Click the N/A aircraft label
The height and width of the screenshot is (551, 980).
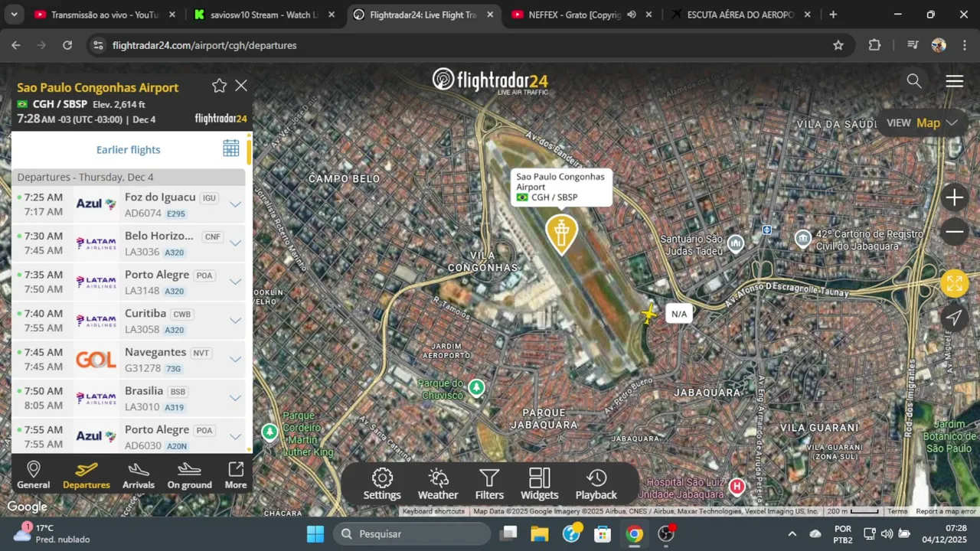tap(679, 314)
